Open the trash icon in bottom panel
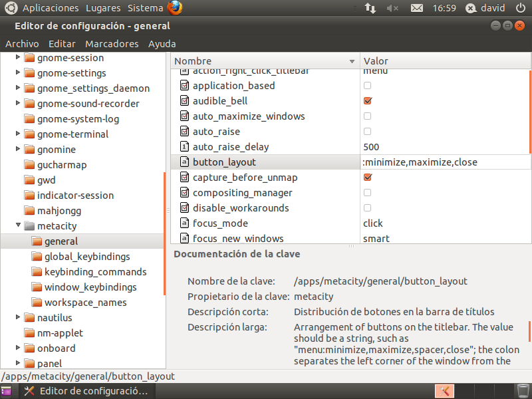532x399 pixels. pyautogui.click(x=523, y=391)
